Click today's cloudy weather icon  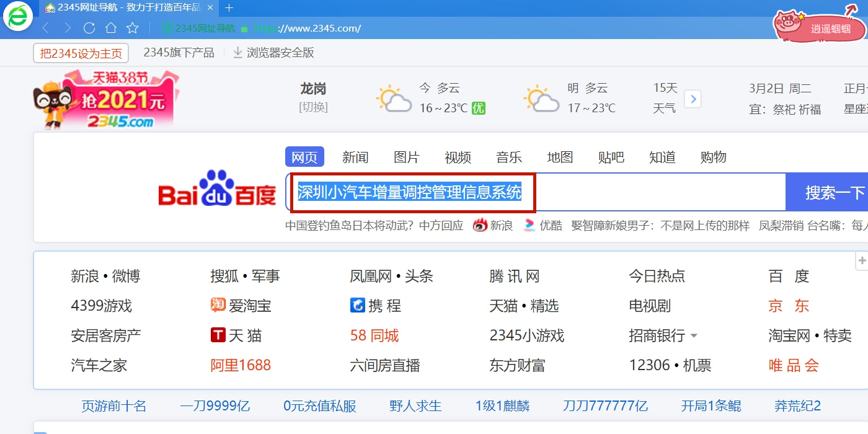(394, 99)
